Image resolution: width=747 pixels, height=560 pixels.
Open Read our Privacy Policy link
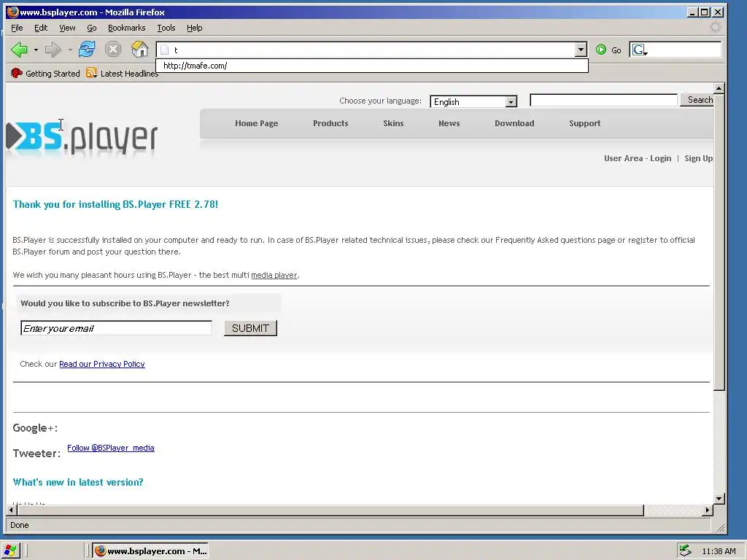tap(102, 364)
